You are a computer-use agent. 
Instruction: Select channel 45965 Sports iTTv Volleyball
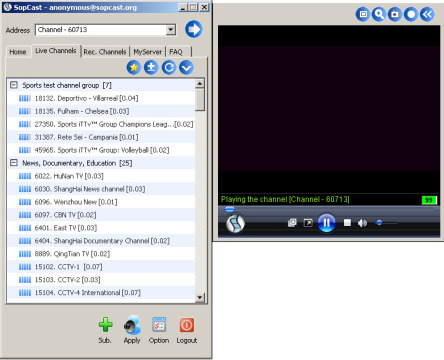pyautogui.click(x=101, y=150)
